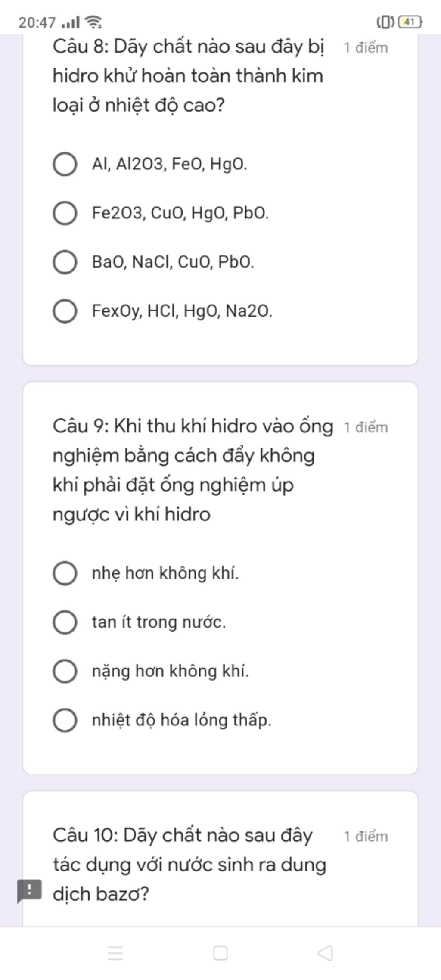Tap the Android back navigation triangle
This screenshot has width=441, height=980.
point(325,953)
